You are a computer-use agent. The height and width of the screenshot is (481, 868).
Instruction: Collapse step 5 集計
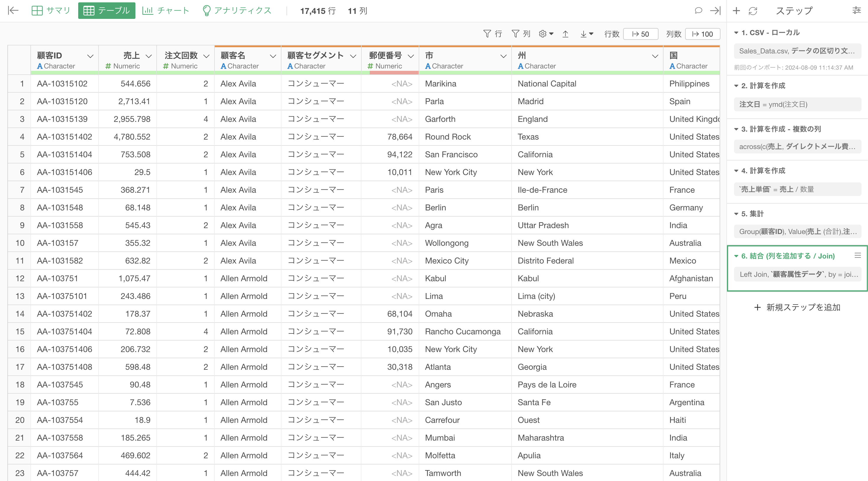pos(736,214)
